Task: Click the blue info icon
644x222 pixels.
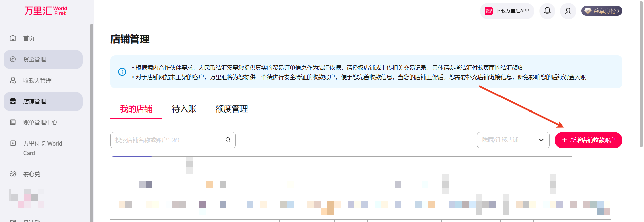Action: (122, 72)
